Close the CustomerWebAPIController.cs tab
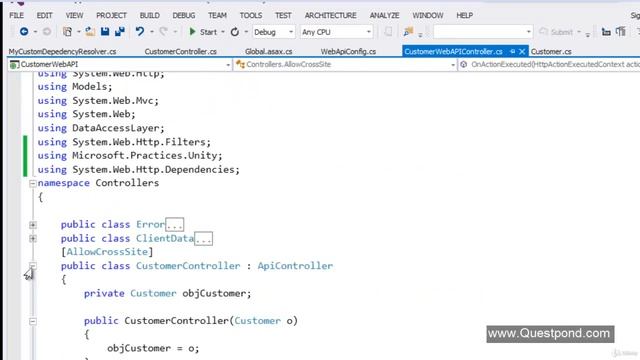The width and height of the screenshot is (640, 360). pyautogui.click(x=522, y=51)
